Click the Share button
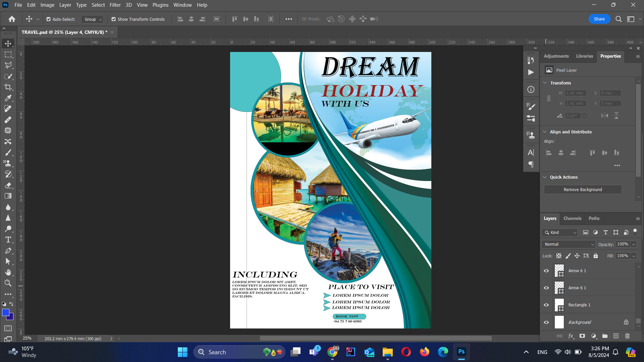Viewport: 644px width, 362px height. coord(599,19)
